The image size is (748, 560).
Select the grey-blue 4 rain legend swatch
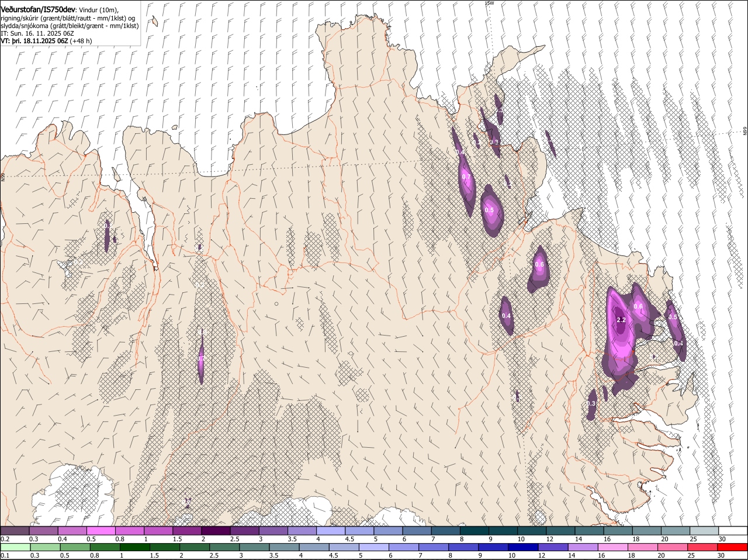pyautogui.click(x=314, y=547)
